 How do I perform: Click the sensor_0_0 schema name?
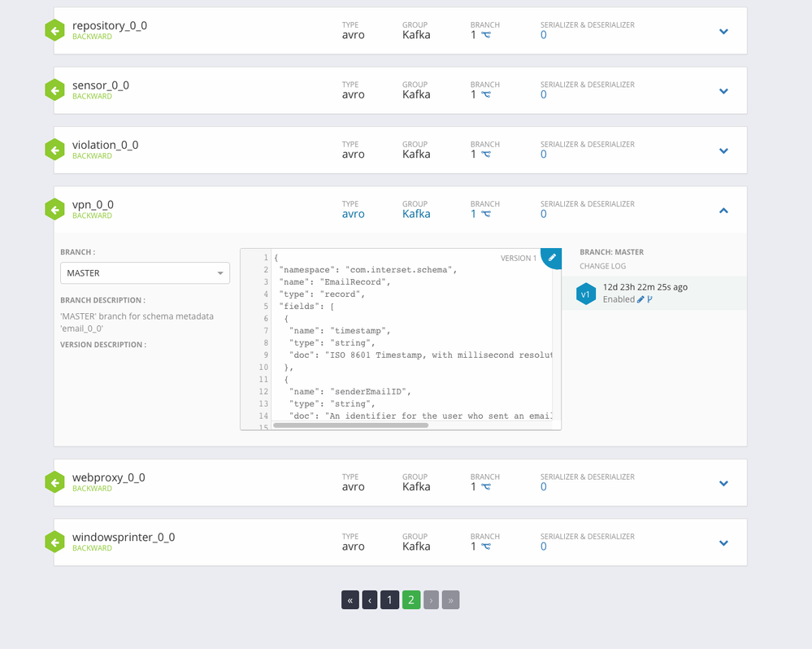(101, 85)
